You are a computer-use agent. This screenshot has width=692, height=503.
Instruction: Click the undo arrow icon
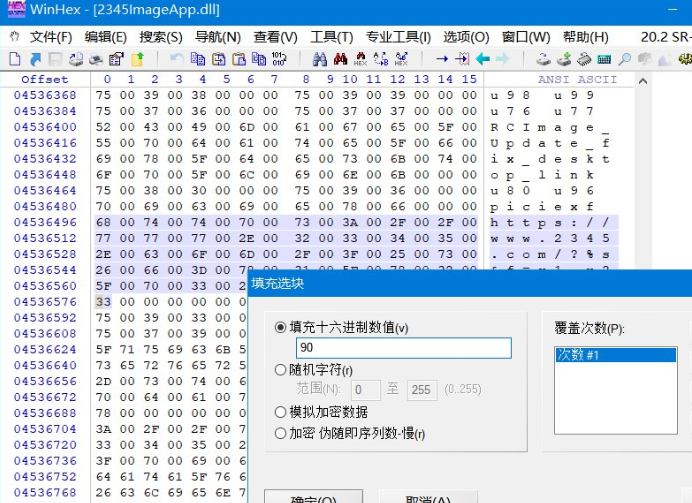(x=177, y=59)
